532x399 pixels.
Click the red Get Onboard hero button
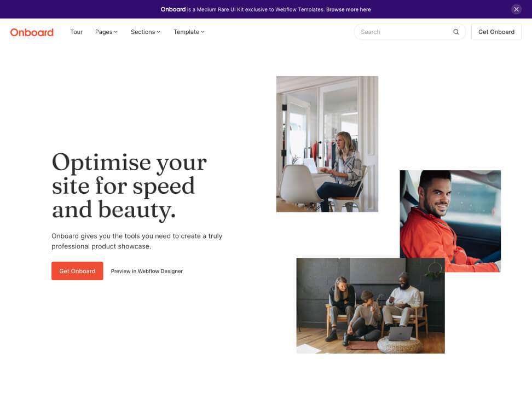pyautogui.click(x=77, y=271)
